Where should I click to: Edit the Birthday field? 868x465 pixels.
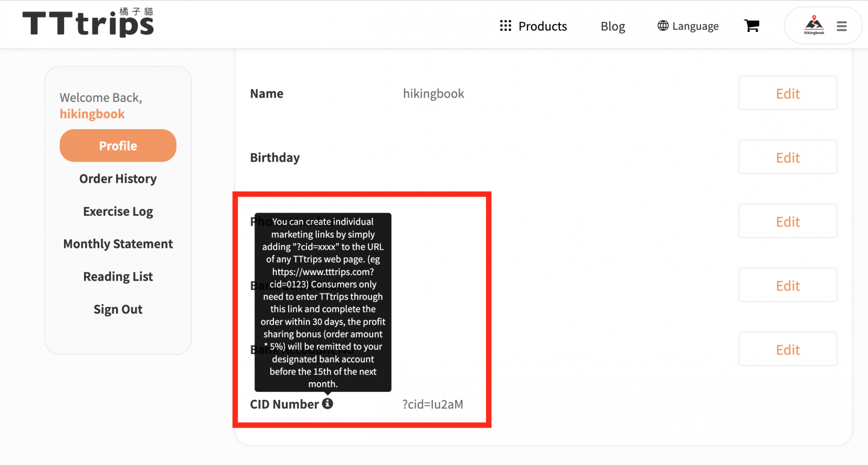788,157
